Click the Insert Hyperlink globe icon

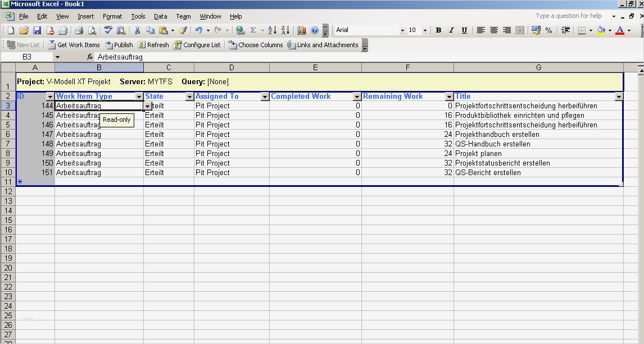point(241,30)
